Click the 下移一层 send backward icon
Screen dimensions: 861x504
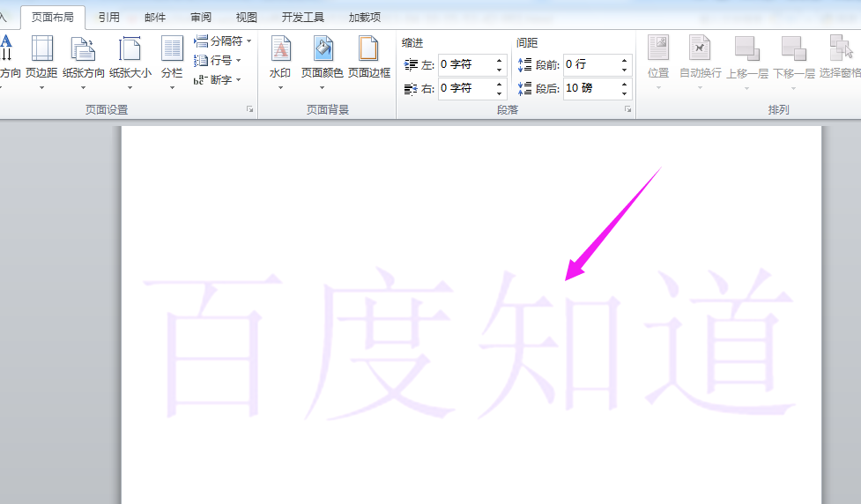pos(793,48)
